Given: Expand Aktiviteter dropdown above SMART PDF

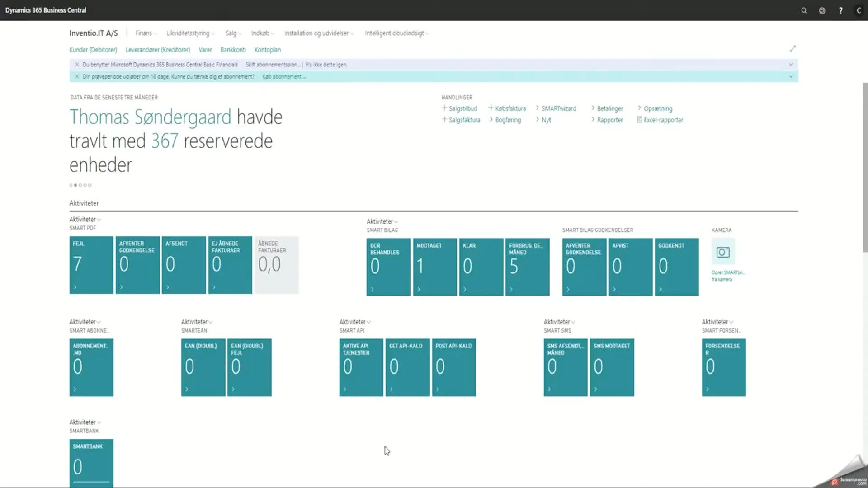Looking at the screenshot, I should point(85,219).
